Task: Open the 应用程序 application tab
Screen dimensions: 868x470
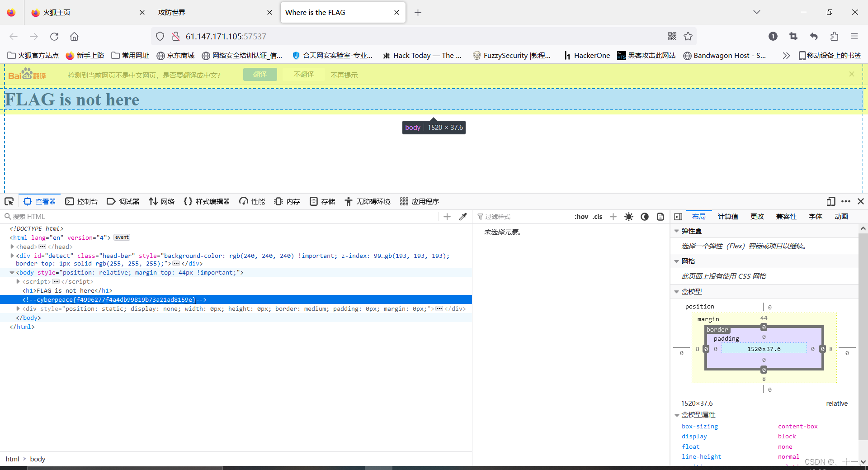Action: [x=420, y=201]
